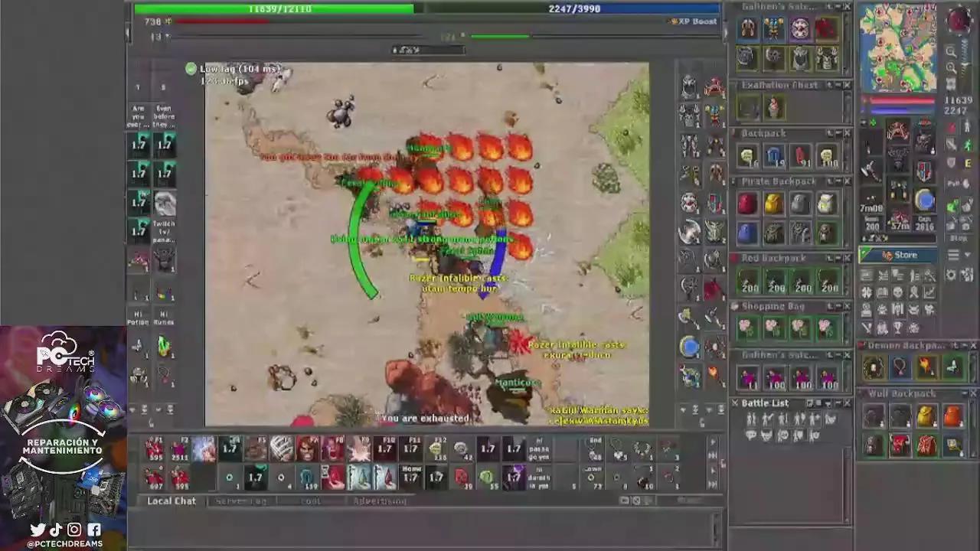Open the hamburger menu beside Store
980x551 pixels.
click(x=953, y=255)
